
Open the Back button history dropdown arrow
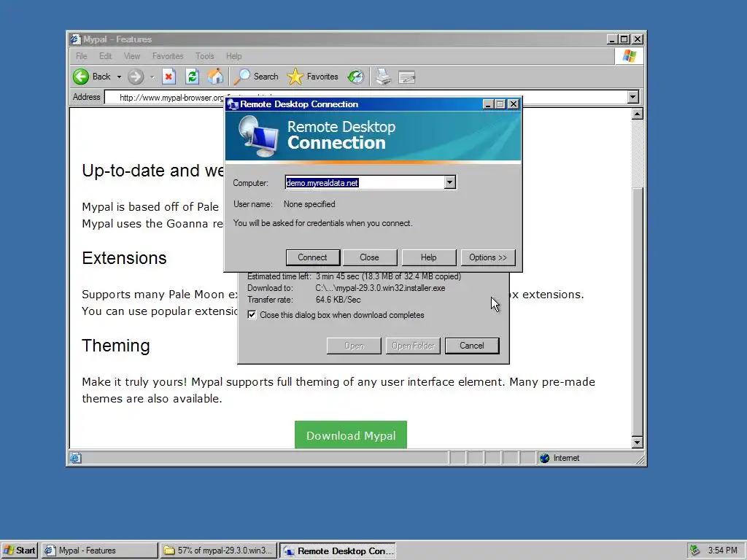[119, 77]
